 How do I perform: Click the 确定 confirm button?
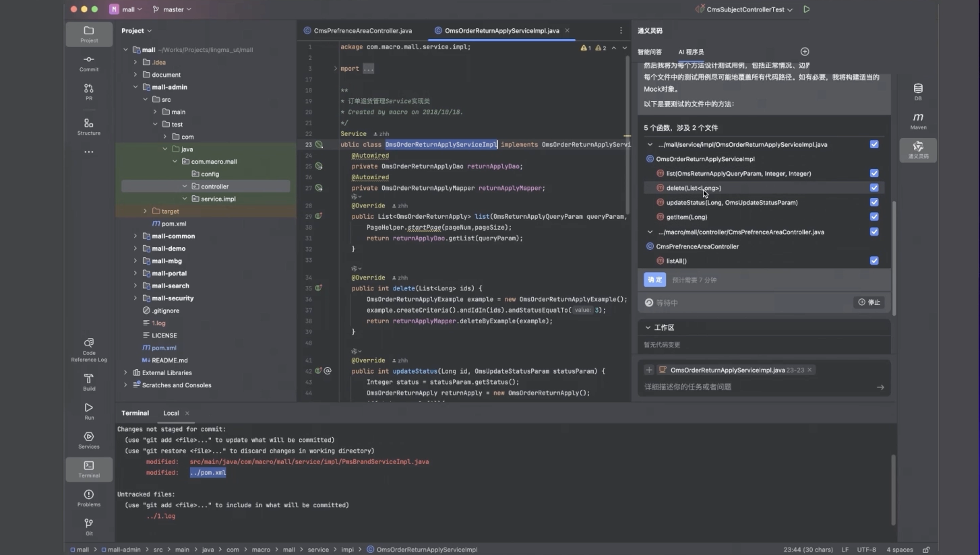tap(654, 280)
